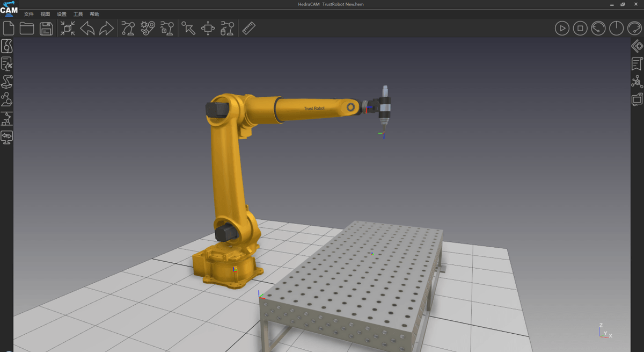The height and width of the screenshot is (352, 644).
Task: Open the 设置 menu
Action: (x=62, y=14)
